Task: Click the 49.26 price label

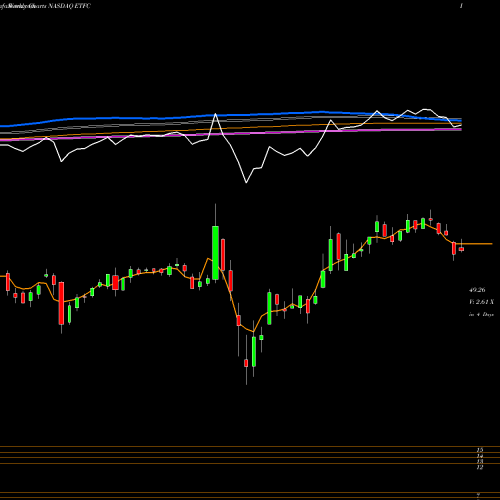Action: pyautogui.click(x=477, y=290)
